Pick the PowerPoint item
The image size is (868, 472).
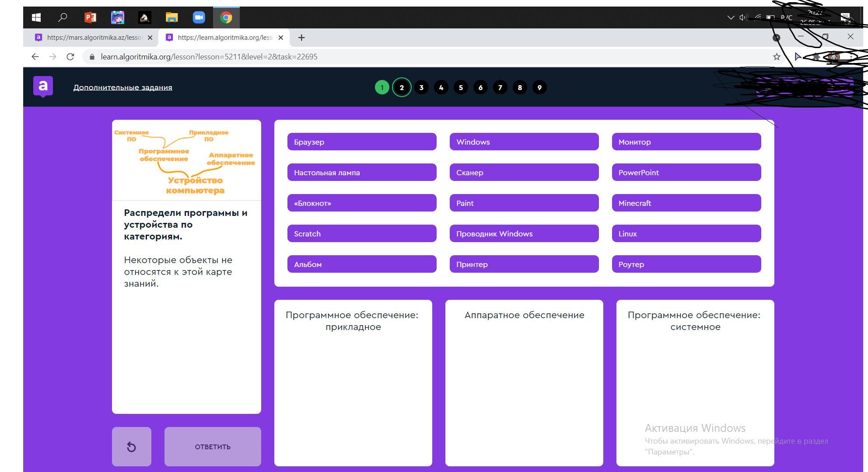[686, 172]
